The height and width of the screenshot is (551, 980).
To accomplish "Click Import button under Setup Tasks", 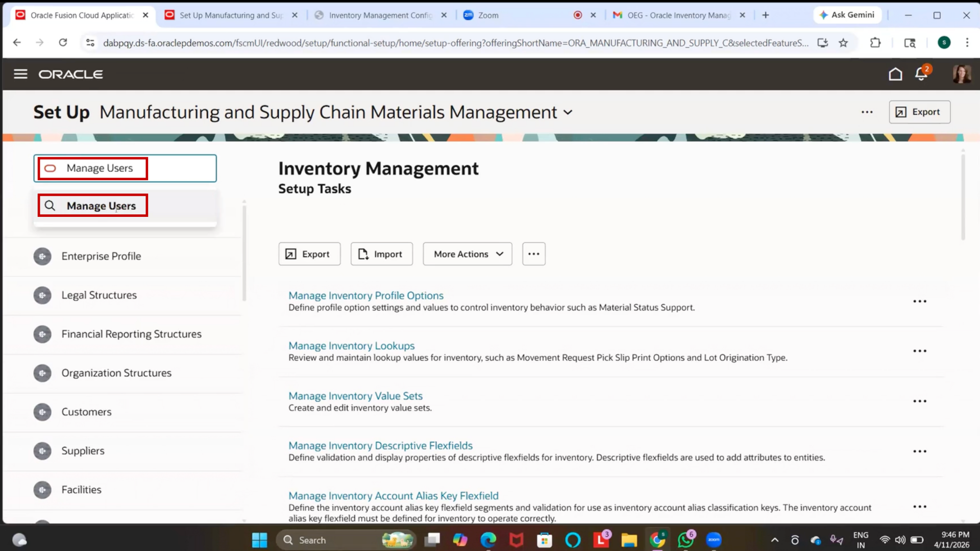I will (x=381, y=254).
